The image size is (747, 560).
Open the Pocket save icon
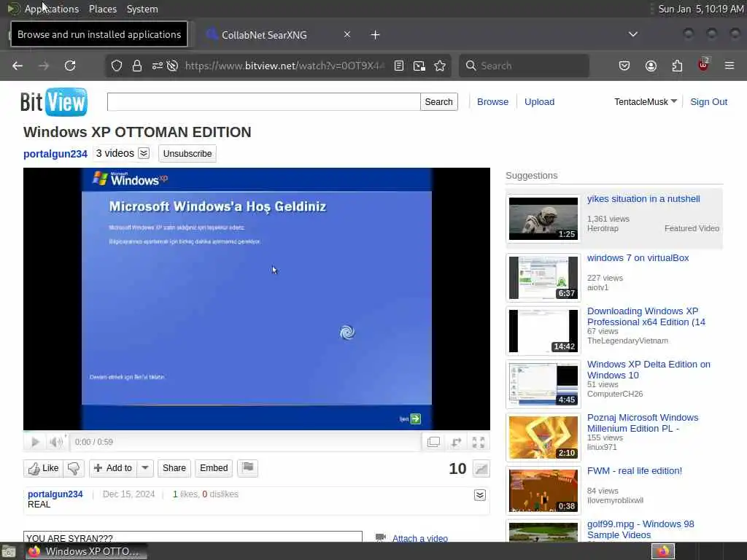tap(624, 66)
